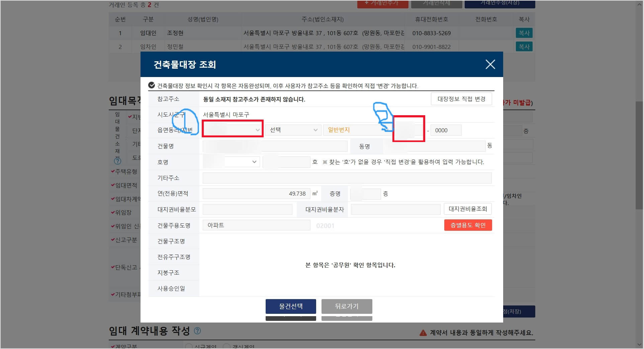Click the 호 number input field
The width and height of the screenshot is (644, 349).
[x=287, y=162]
